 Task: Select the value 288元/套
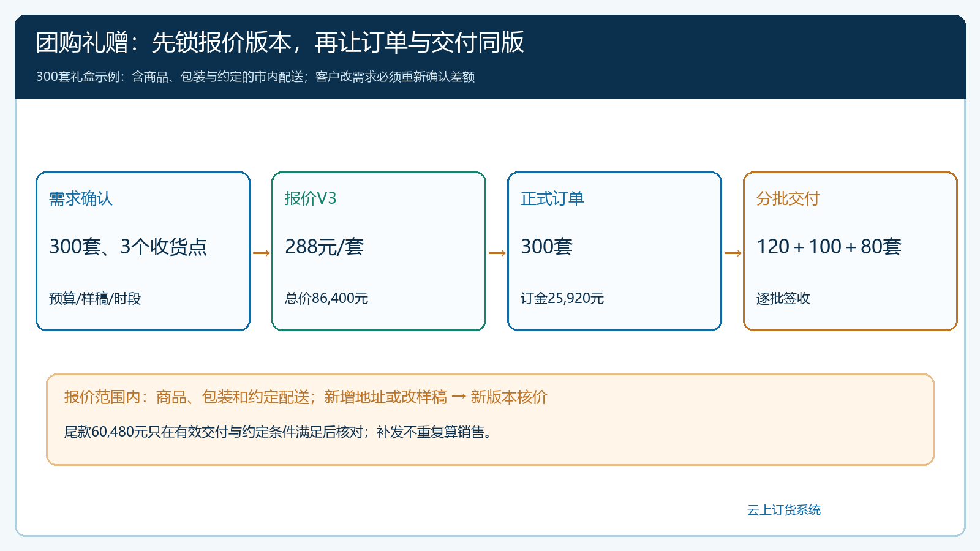(x=325, y=247)
